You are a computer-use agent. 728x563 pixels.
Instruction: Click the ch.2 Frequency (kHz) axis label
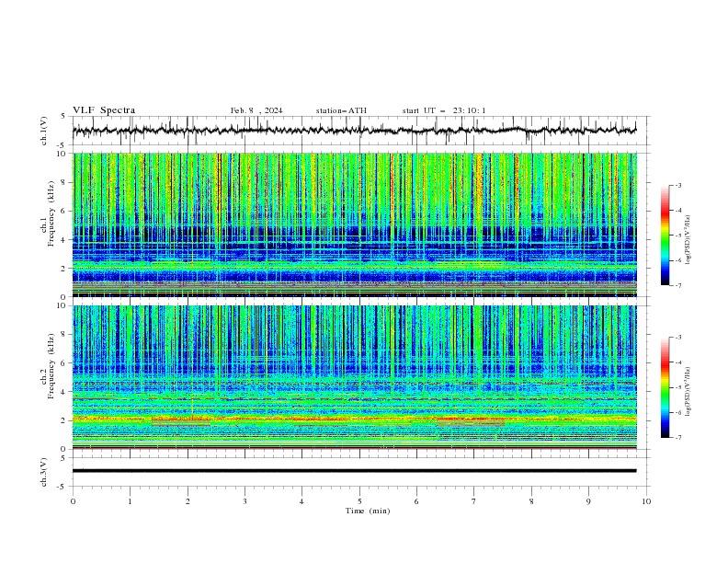point(48,366)
